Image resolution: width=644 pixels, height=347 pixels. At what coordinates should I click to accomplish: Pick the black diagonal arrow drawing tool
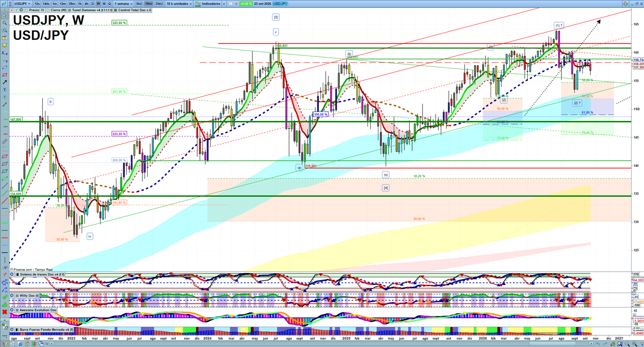pyautogui.click(x=4, y=82)
